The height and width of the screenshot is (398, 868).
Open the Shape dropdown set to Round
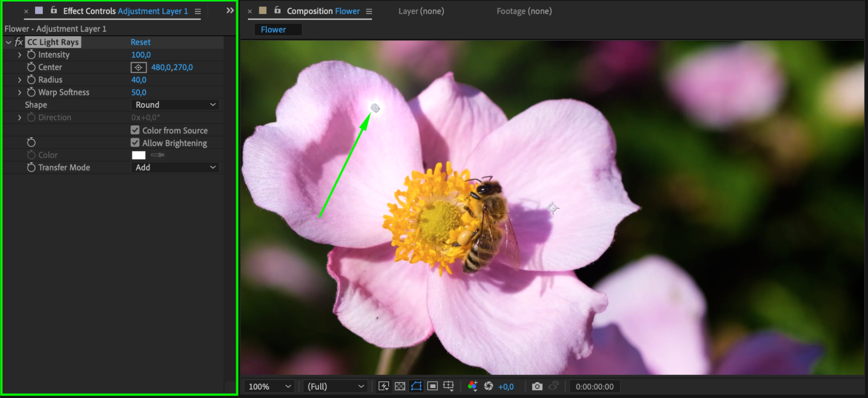(175, 105)
